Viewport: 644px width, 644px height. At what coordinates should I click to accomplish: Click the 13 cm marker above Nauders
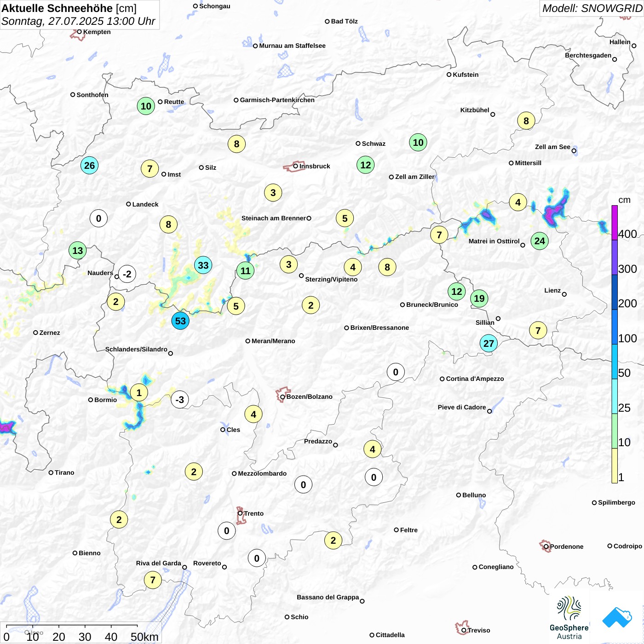(77, 251)
